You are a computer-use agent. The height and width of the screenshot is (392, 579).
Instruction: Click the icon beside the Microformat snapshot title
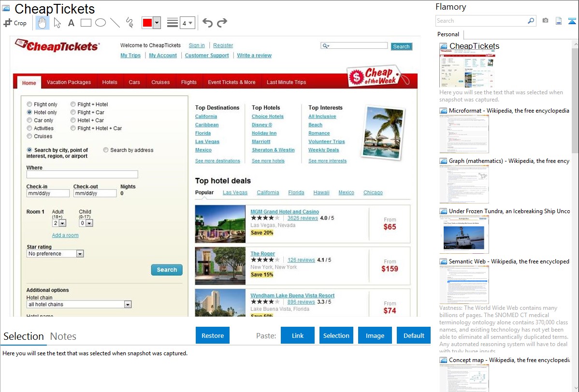[x=443, y=111]
